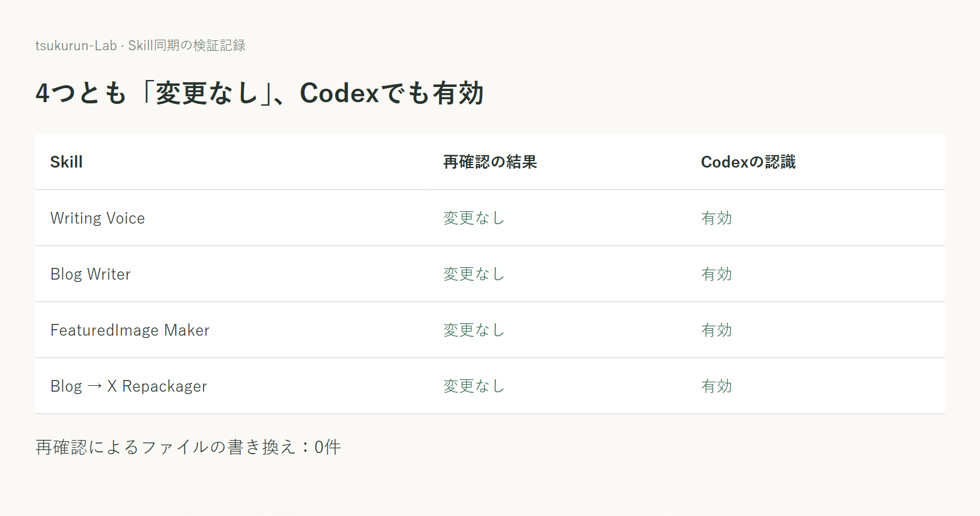This screenshot has width=980, height=516.
Task: Click the 再確認の結果 column header
Action: coord(490,162)
